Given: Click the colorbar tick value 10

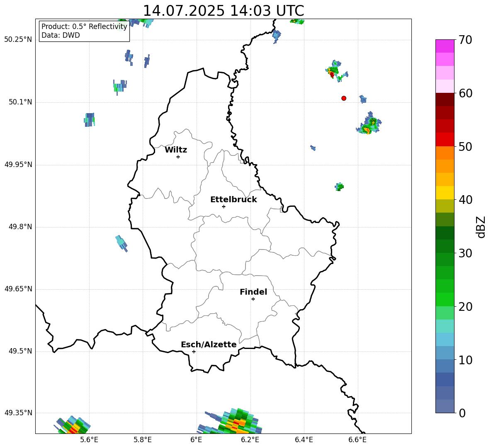Looking at the screenshot, I should coord(465,360).
